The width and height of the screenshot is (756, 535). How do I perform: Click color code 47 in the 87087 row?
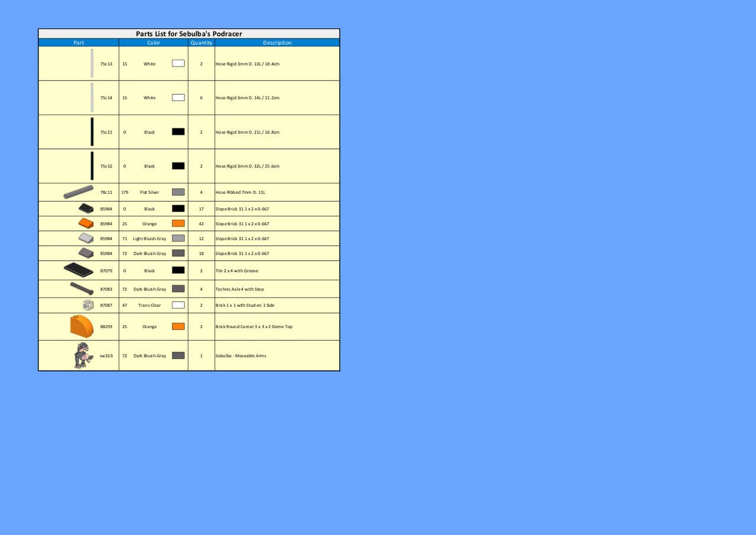click(x=125, y=306)
